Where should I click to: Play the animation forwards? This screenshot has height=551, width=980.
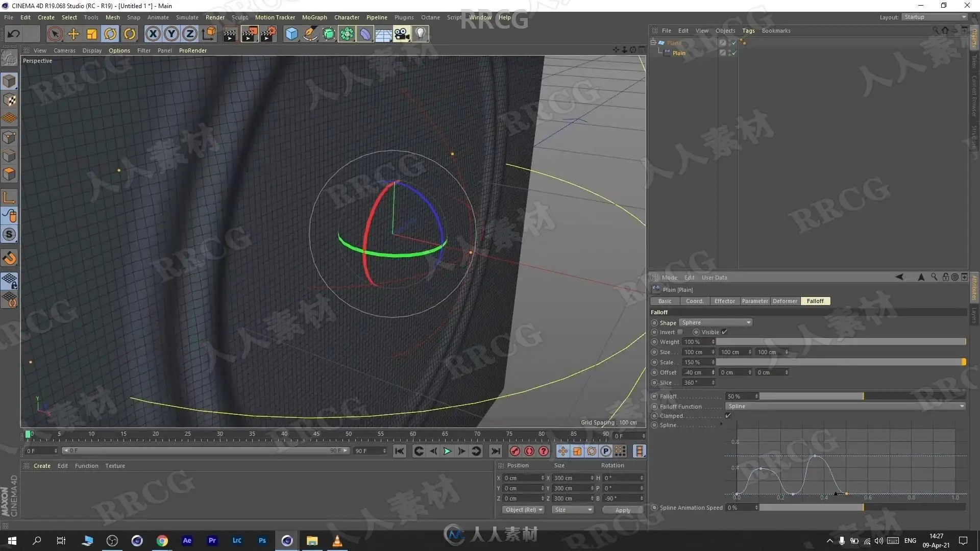(447, 451)
